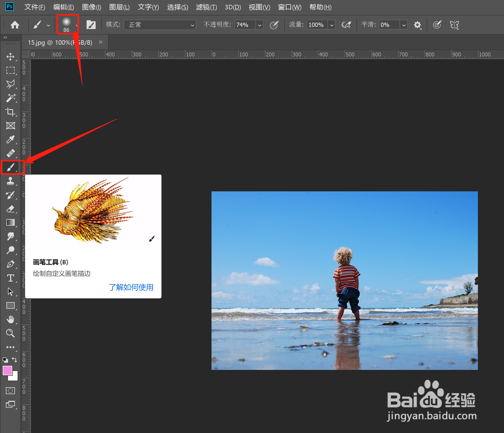The image size is (504, 433).
Task: Toggle Quick Mask mode
Action: click(10, 391)
